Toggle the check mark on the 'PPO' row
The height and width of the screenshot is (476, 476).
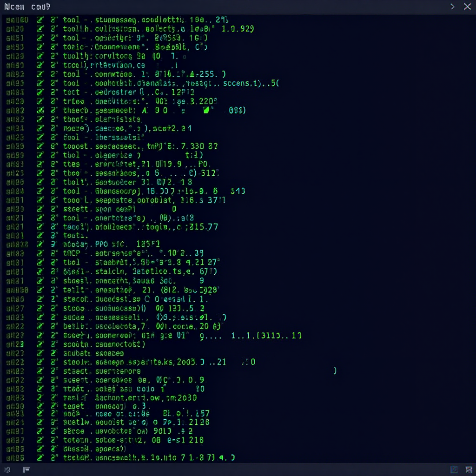point(40,244)
